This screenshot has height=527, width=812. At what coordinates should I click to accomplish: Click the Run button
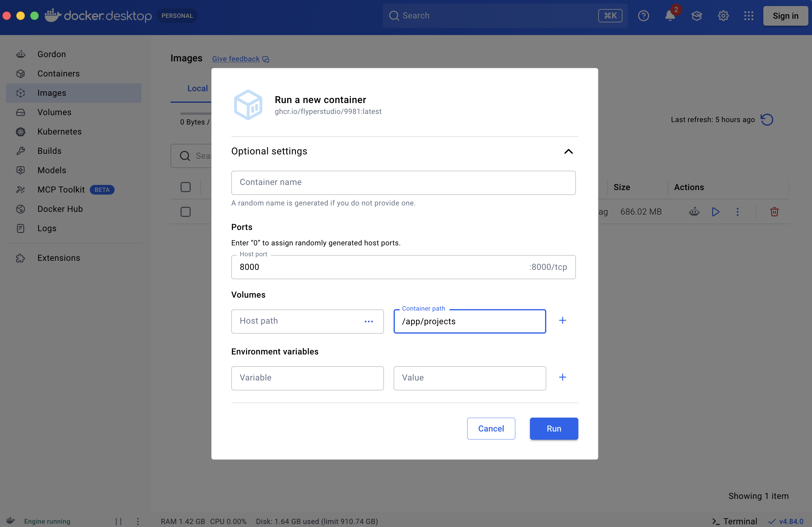[554, 429]
